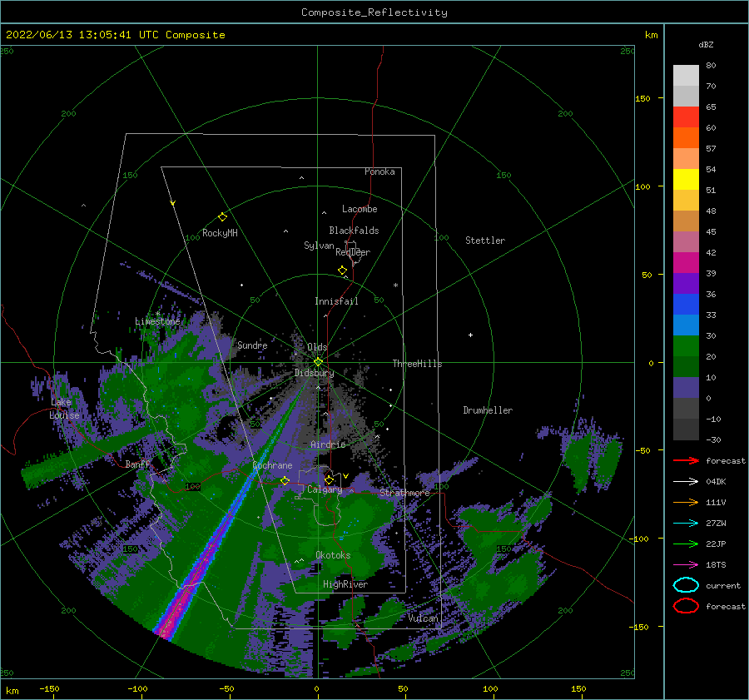
Task: Click the yellow radar-site diamond at map center
Action: coord(318,362)
